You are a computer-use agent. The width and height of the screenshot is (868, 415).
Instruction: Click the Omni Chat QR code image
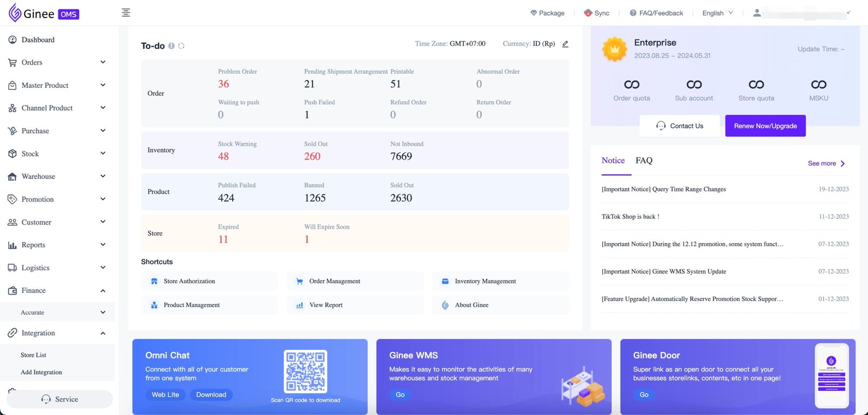click(305, 372)
